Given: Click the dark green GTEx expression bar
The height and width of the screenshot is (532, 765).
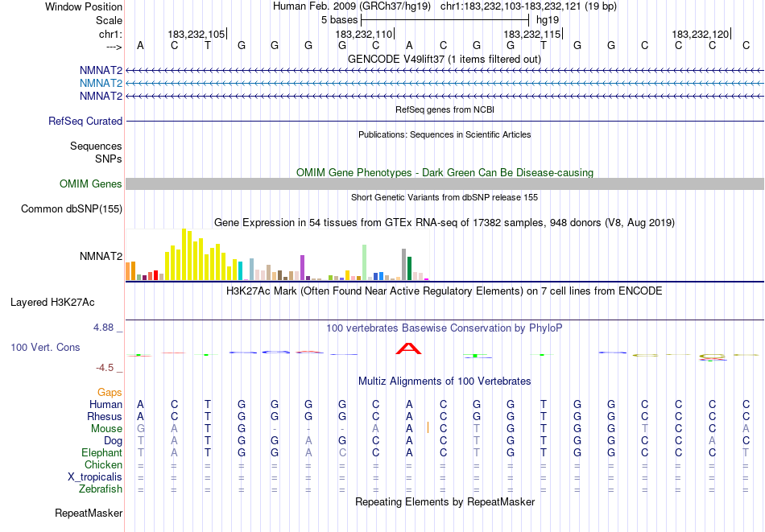Looking at the screenshot, I should (x=410, y=268).
